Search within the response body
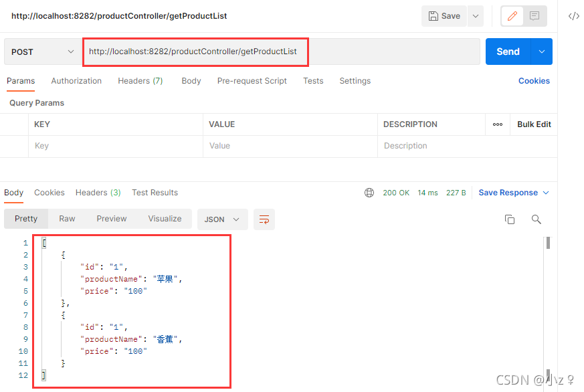Viewport: 584px width, 392px height. point(534,219)
